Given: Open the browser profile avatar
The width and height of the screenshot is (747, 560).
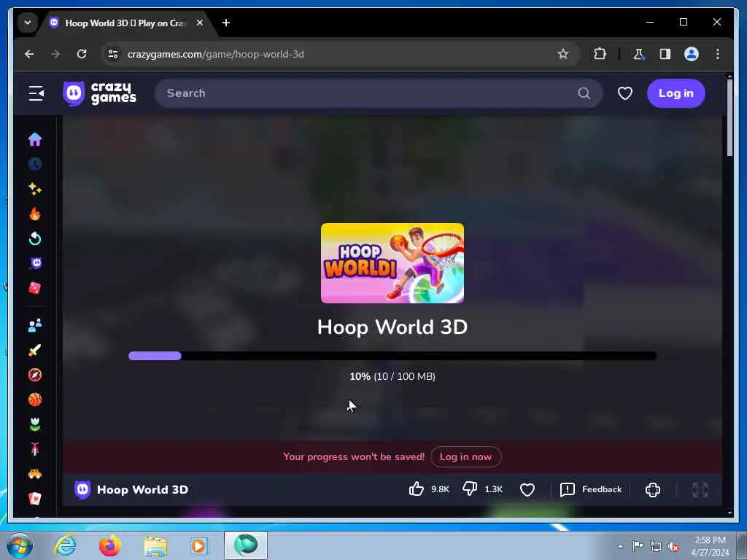Looking at the screenshot, I should (692, 54).
